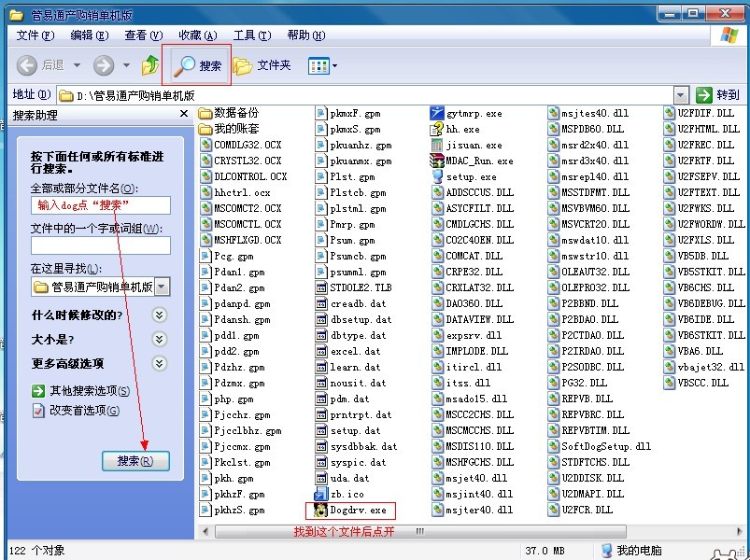750x560 pixels.
Task: Select the MSCOMCTL.OCX file name
Action: click(248, 225)
